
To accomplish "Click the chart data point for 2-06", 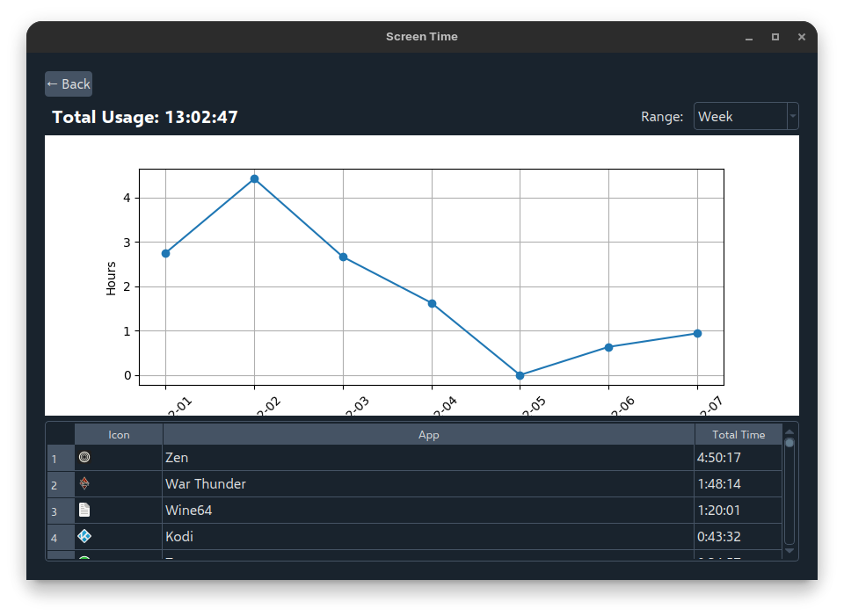I will (608, 347).
